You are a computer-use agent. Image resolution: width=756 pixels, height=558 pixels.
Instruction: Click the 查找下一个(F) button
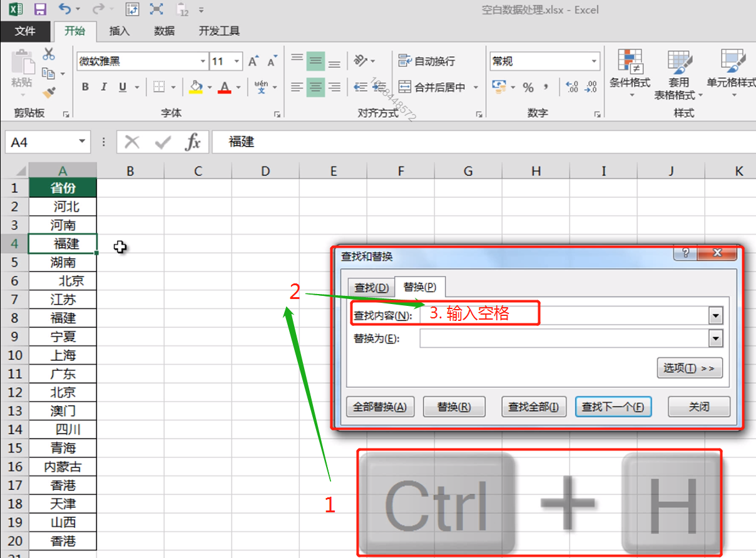coord(613,407)
